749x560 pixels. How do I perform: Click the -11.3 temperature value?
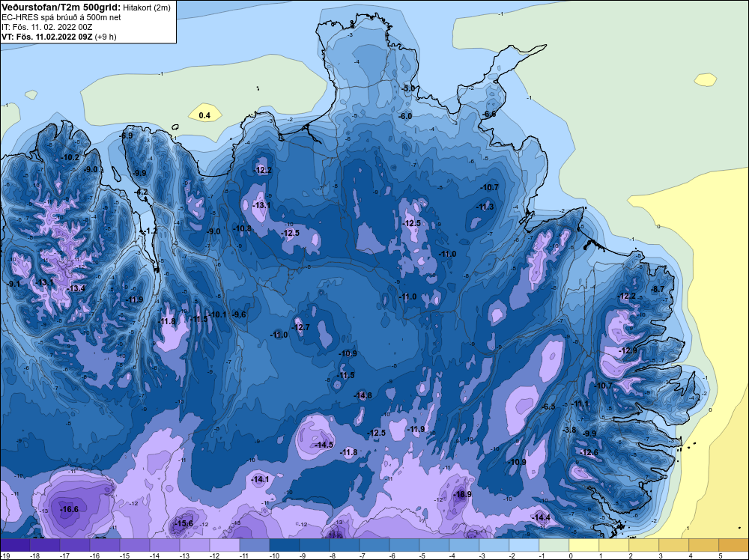tap(485, 207)
